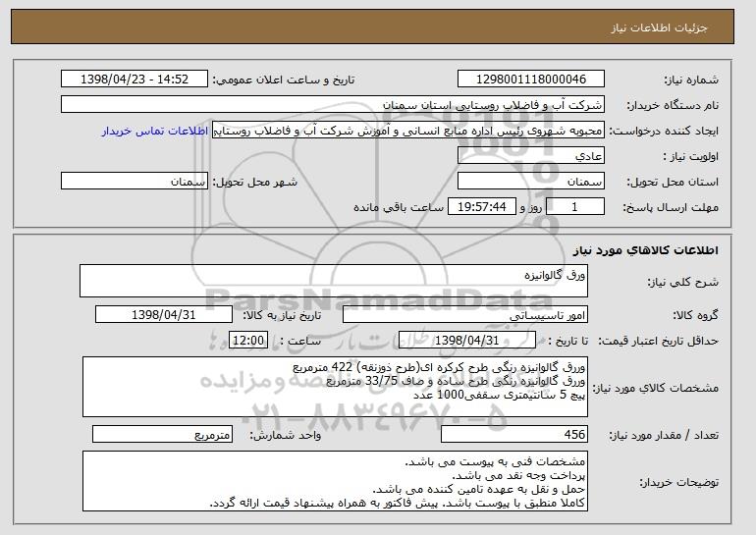Click the delivery city field سمنان
756x535 pixels.
(135, 182)
